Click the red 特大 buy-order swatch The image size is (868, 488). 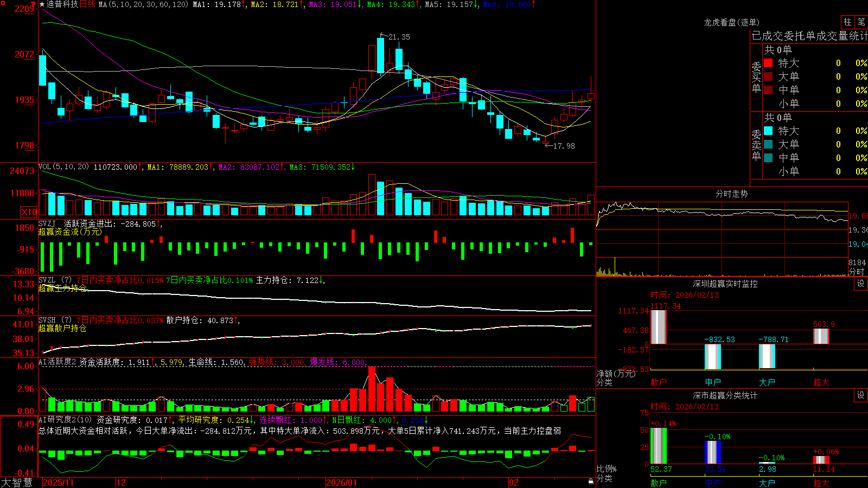tap(768, 63)
